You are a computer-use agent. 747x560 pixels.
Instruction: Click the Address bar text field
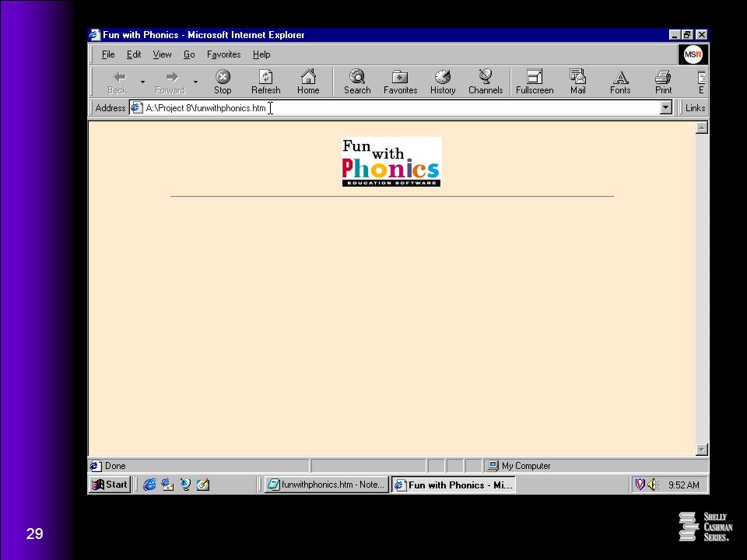tap(402, 107)
